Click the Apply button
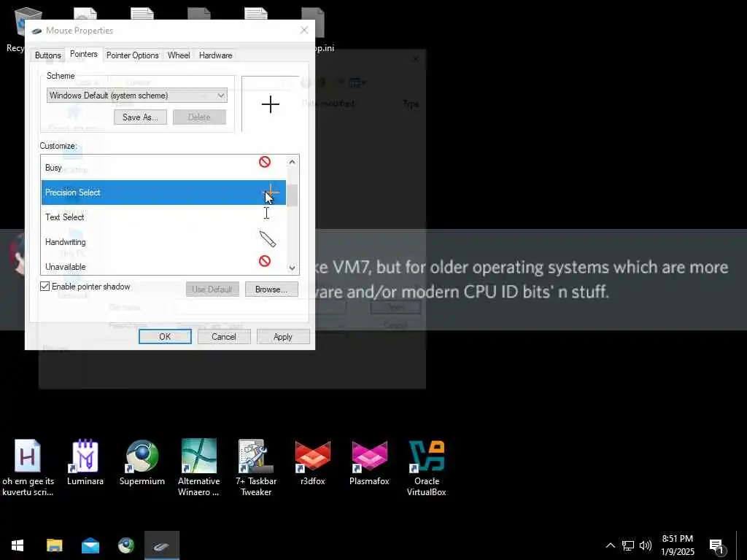The height and width of the screenshot is (560, 747). [283, 337]
